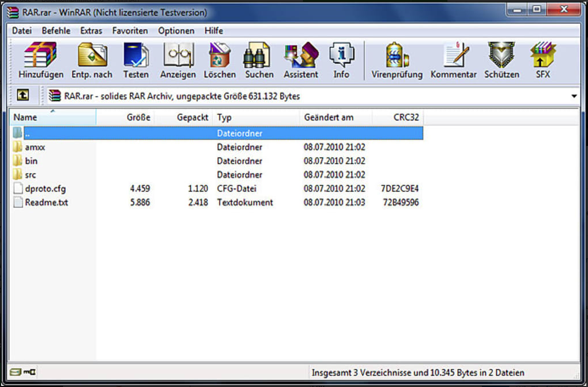Sort by Größe column header
This screenshot has width=588, height=387.
tap(125, 118)
